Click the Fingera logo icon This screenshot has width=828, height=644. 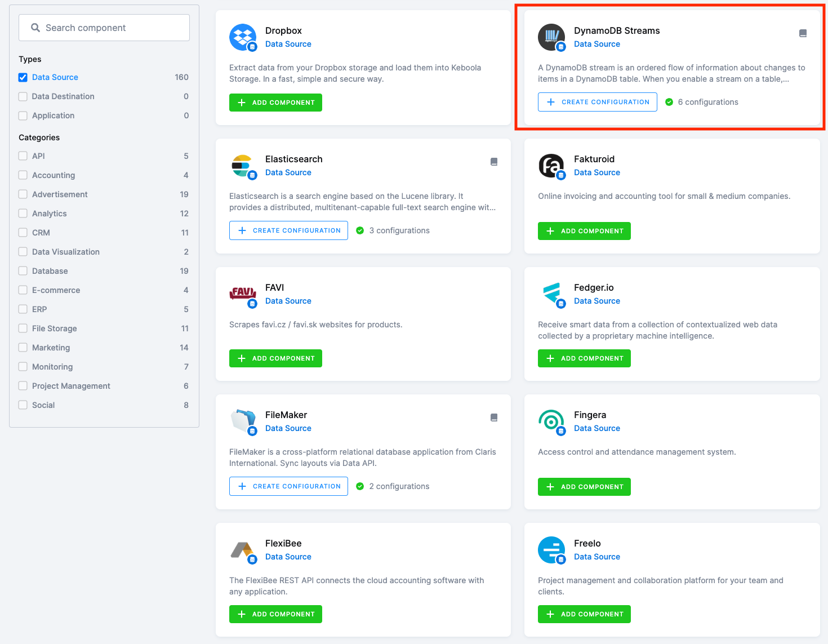[551, 421]
